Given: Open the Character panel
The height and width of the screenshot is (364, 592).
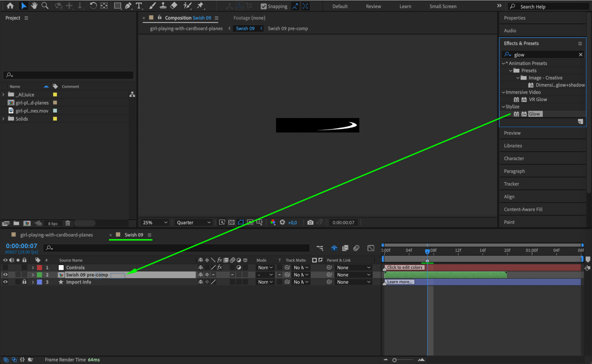Looking at the screenshot, I should [514, 158].
